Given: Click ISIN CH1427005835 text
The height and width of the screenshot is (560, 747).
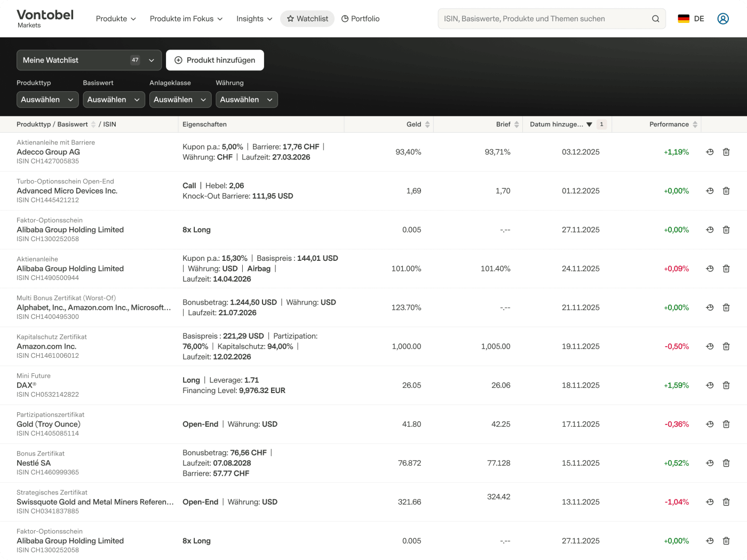Looking at the screenshot, I should 47,161.
